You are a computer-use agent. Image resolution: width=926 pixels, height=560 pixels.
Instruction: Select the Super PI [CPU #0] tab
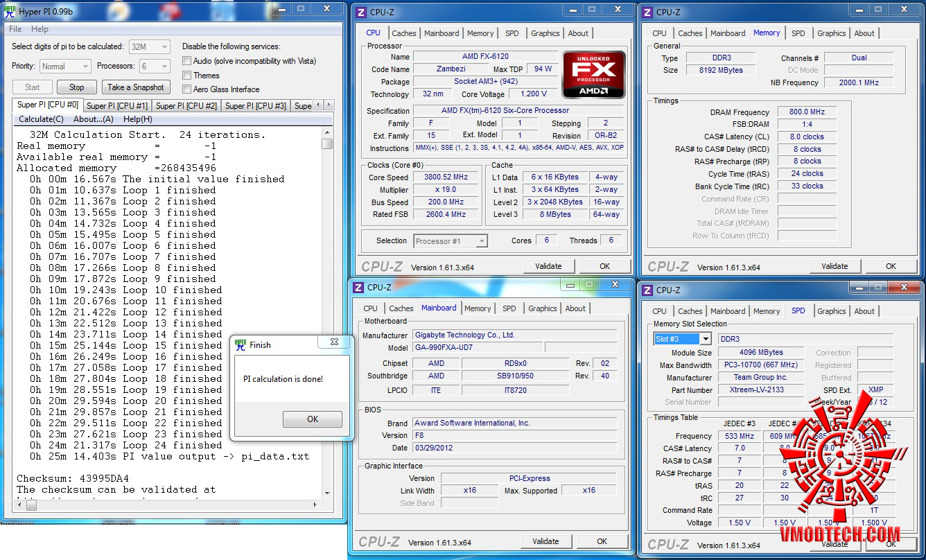tap(48, 105)
